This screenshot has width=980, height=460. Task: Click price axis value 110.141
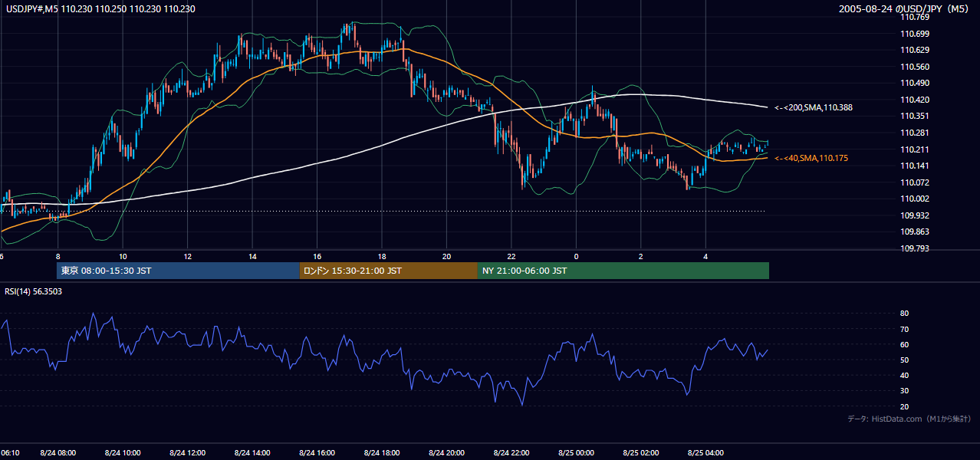pos(914,166)
